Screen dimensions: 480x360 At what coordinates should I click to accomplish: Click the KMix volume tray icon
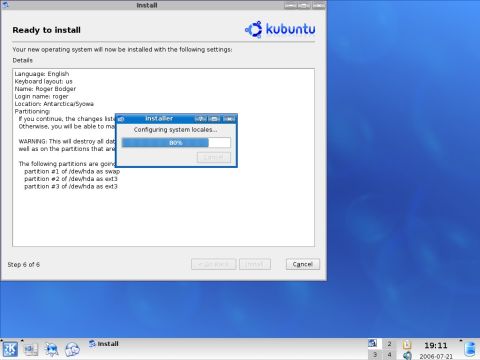tap(407, 355)
